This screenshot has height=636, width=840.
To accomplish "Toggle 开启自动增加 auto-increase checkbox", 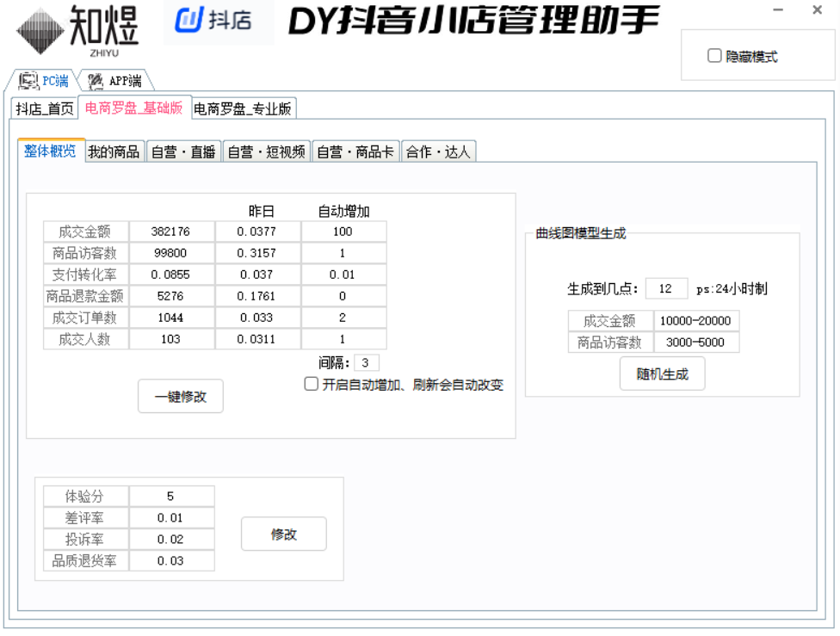I will click(x=311, y=384).
